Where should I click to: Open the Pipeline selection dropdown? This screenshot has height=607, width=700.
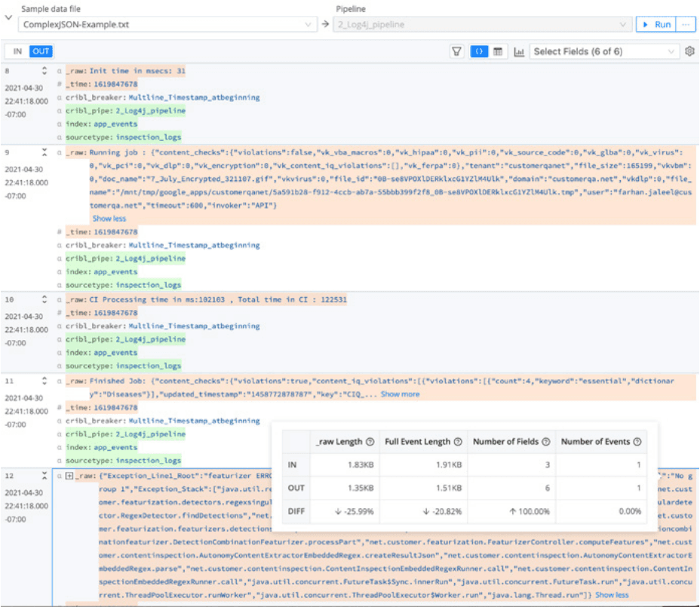pos(625,24)
